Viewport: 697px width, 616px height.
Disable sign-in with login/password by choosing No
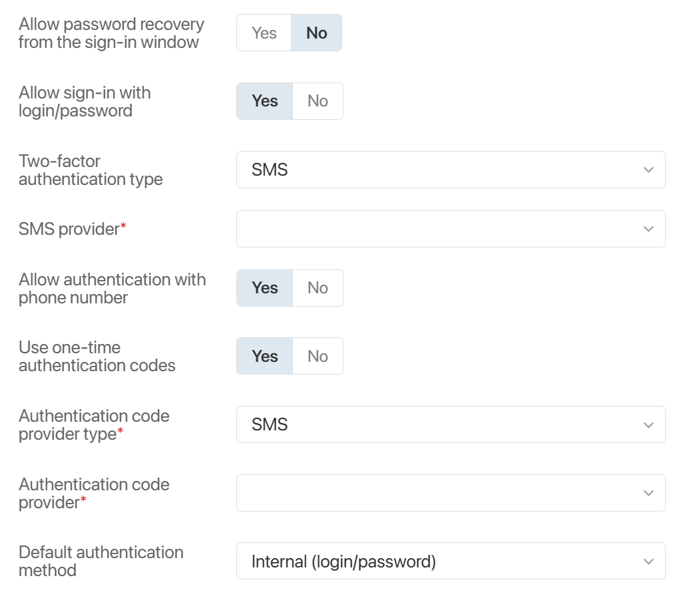click(318, 101)
